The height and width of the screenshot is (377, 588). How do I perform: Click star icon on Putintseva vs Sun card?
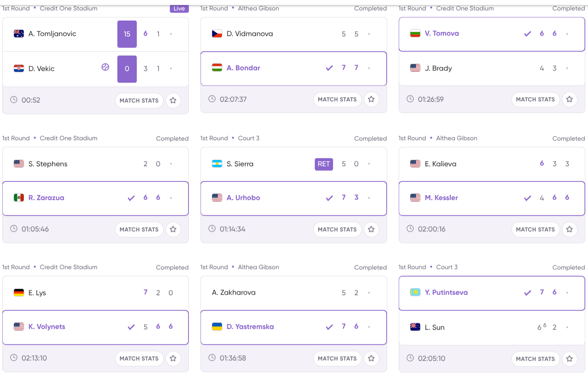coord(569,359)
